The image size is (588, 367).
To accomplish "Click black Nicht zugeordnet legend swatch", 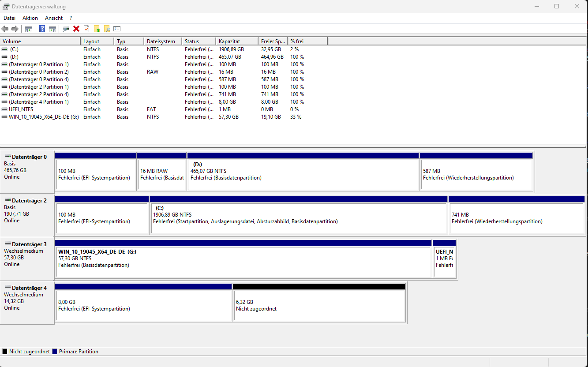I will [x=5, y=352].
